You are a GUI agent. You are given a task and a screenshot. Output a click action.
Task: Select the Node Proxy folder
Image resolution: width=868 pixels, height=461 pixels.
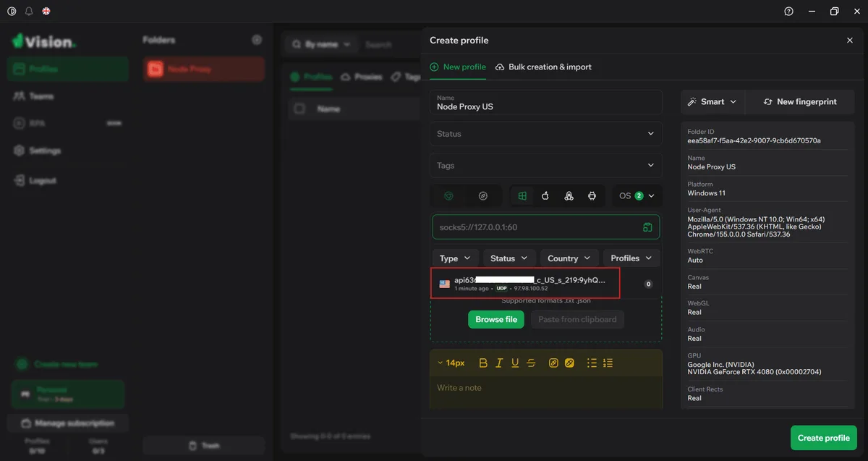pyautogui.click(x=204, y=69)
